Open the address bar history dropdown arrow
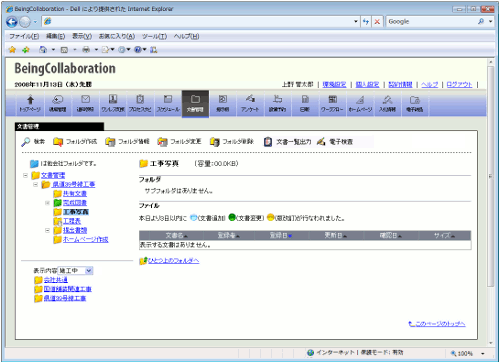The width and height of the screenshot is (500, 363). coord(356,22)
